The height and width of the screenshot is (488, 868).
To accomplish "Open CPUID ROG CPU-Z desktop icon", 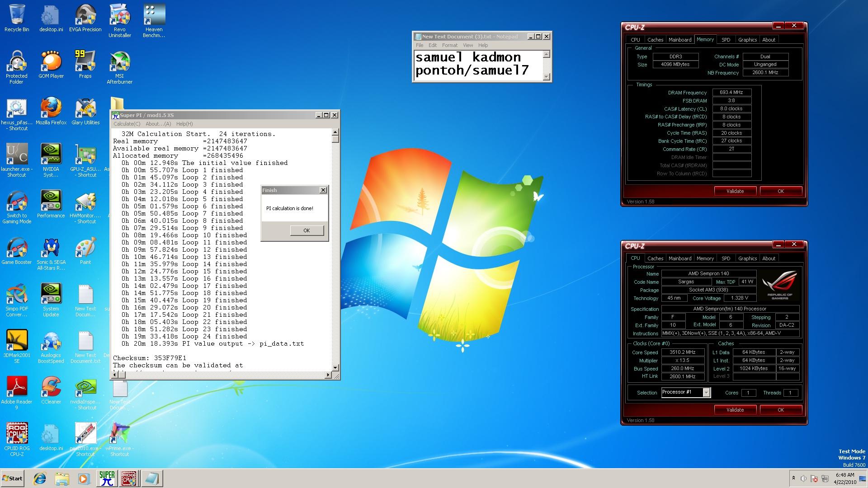I will (x=17, y=440).
